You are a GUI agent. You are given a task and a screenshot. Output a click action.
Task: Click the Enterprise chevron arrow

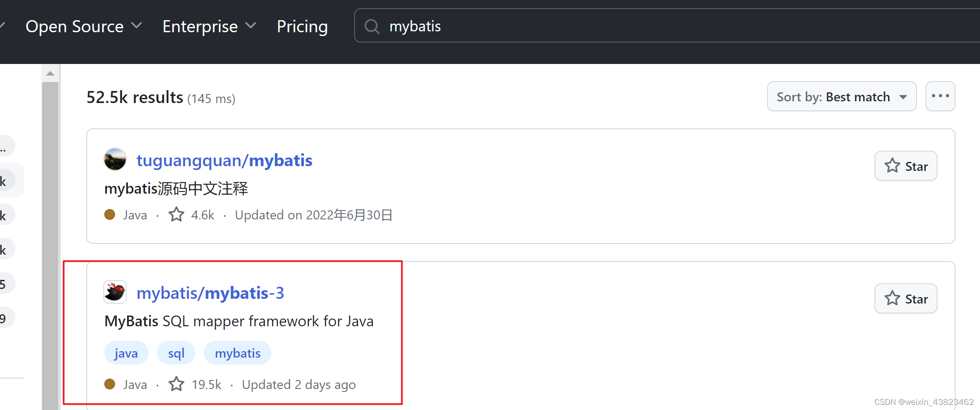[251, 26]
